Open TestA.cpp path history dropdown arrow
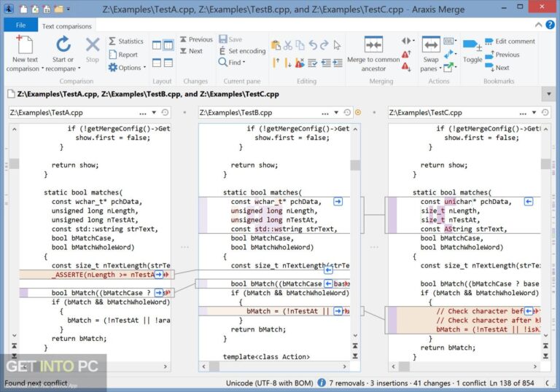This screenshot has width=560, height=392. (x=154, y=113)
